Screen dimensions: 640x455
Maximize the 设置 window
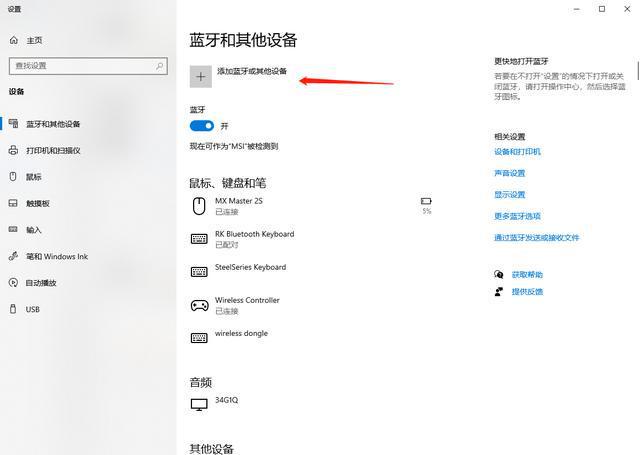(x=602, y=9)
